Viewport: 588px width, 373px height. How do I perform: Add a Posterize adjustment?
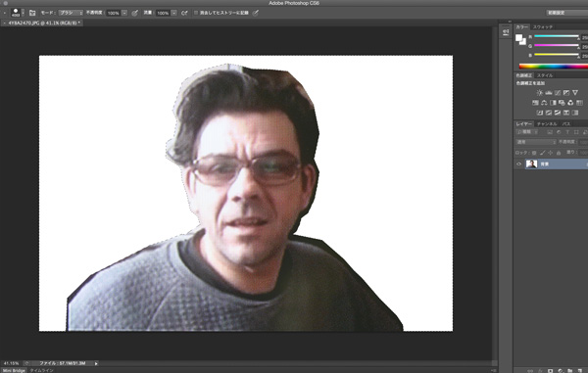[549, 113]
